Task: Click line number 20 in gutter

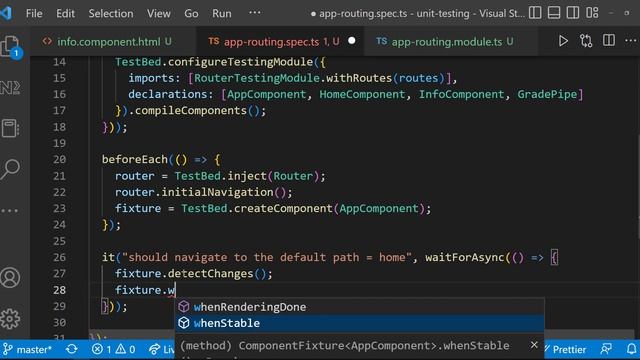Action: coord(59,160)
